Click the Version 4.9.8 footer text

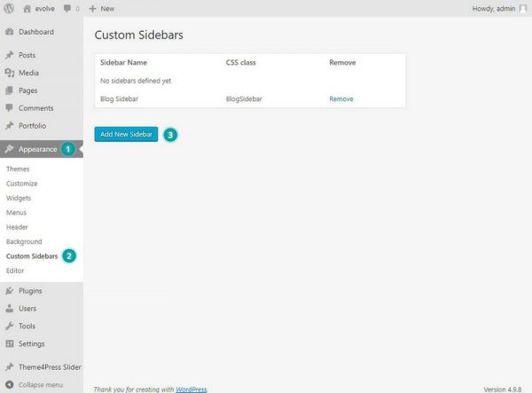pyautogui.click(x=503, y=389)
